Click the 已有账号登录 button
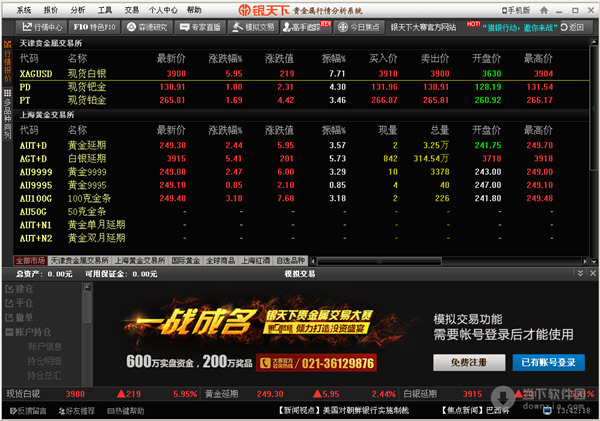Screen dimensions: 600x421 (549, 362)
